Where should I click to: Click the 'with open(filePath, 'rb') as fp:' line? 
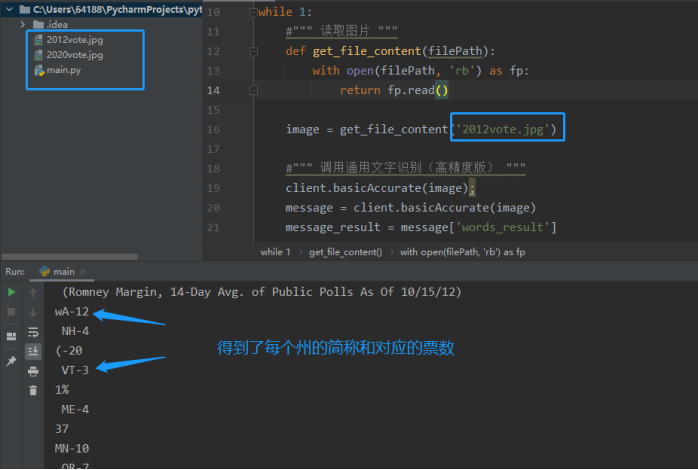[421, 71]
